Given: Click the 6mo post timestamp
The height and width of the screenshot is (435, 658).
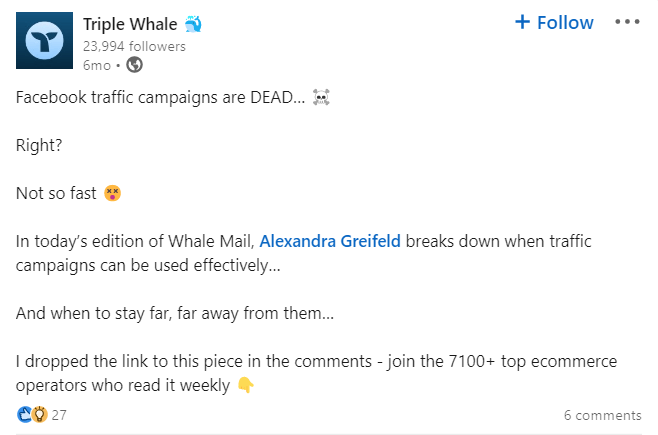Looking at the screenshot, I should [96, 65].
